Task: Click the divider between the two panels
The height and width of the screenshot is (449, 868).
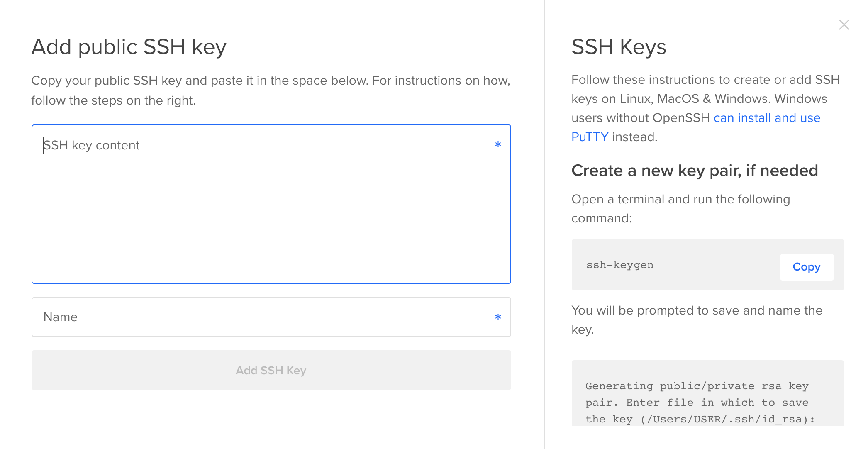Action: pyautogui.click(x=545, y=224)
